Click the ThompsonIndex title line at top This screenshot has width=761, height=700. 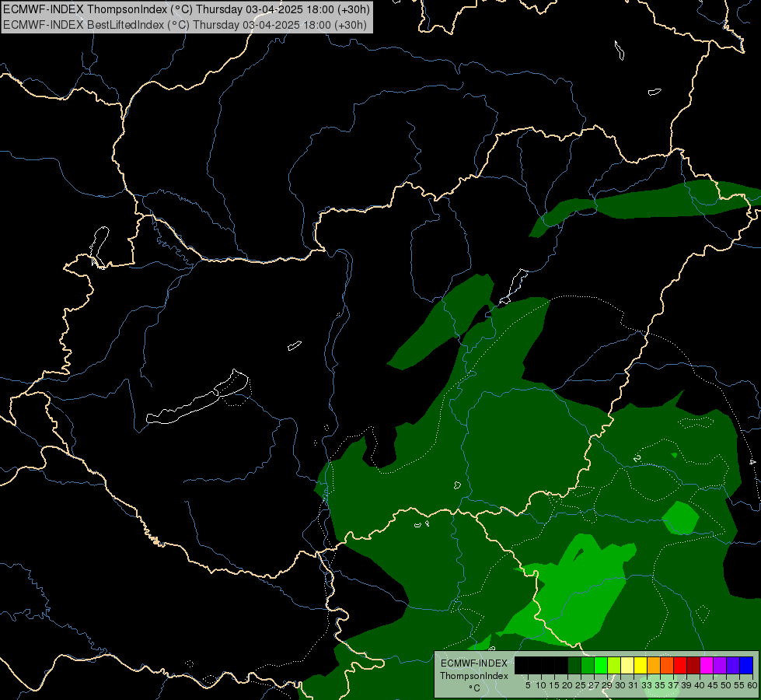pos(187,9)
